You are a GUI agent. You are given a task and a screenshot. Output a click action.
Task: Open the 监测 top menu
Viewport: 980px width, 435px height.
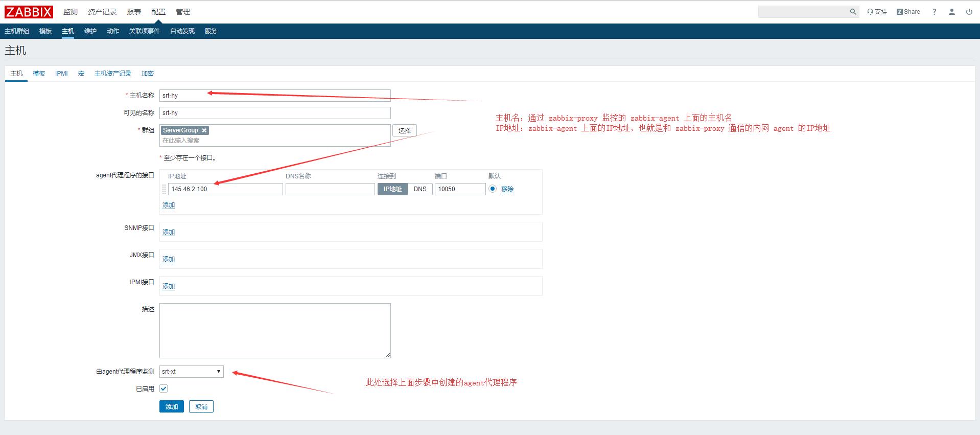click(x=71, y=12)
